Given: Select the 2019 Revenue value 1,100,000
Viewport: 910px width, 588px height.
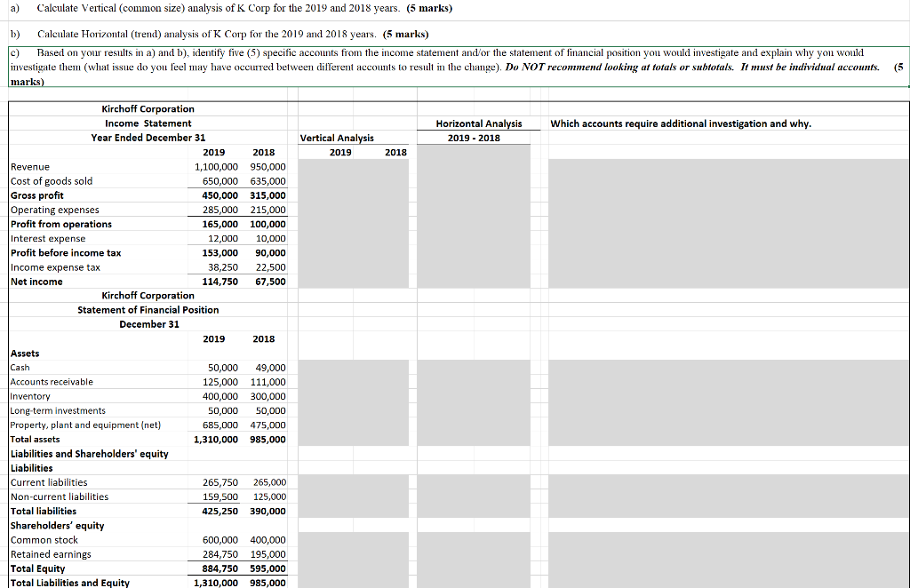Looking at the screenshot, I should tap(213, 167).
